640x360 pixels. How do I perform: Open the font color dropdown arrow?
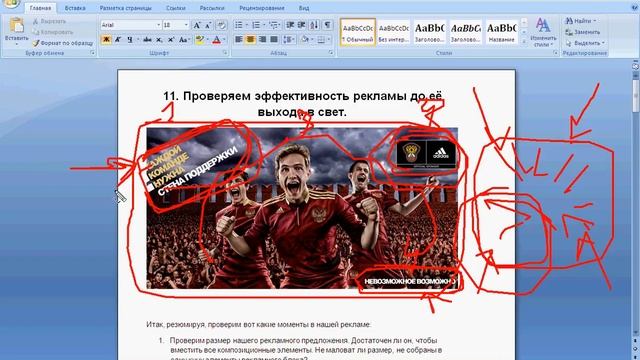(x=224, y=40)
